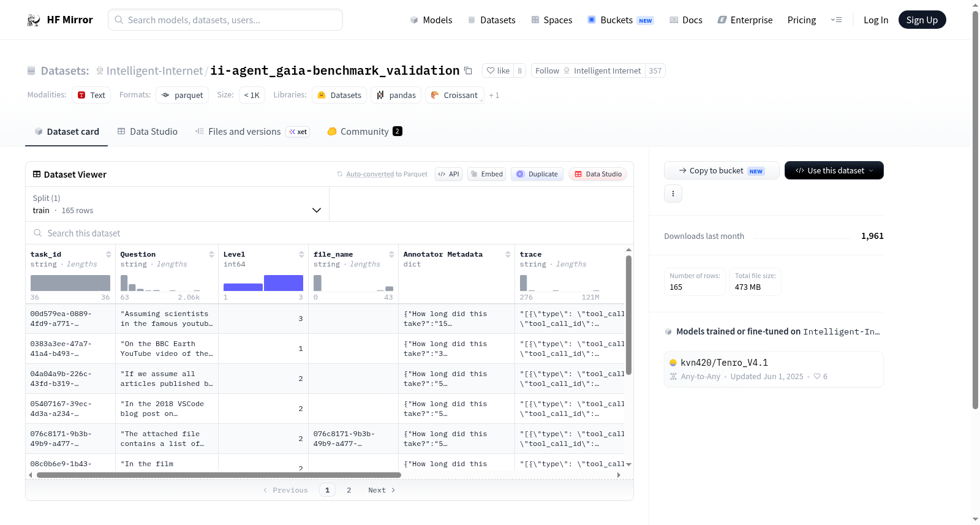
Task: Click the horizontal scrollbar of the dataset table
Action: [219, 475]
